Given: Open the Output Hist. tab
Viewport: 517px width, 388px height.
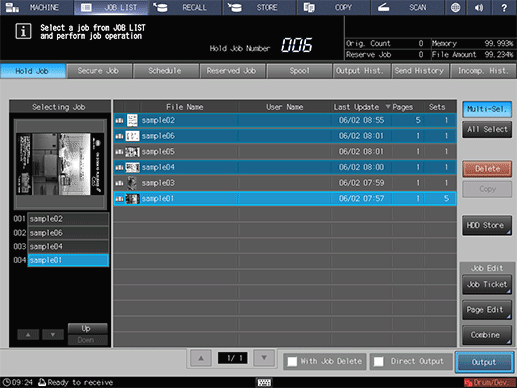Looking at the screenshot, I should [x=361, y=71].
